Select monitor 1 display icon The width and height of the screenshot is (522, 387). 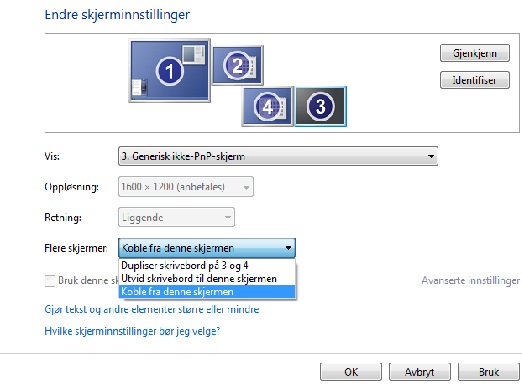pyautogui.click(x=170, y=70)
